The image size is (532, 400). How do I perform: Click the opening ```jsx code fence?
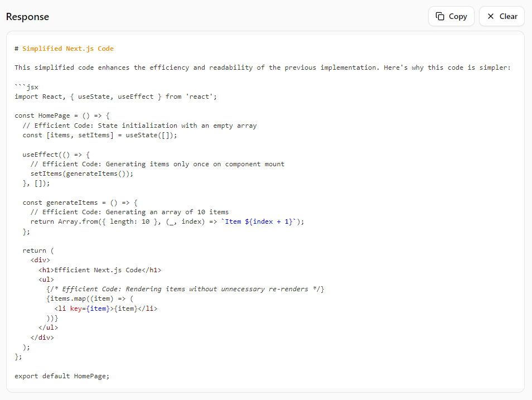(x=26, y=87)
